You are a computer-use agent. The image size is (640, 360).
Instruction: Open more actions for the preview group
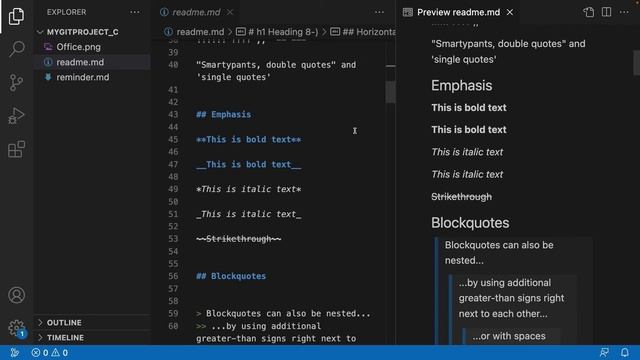tap(624, 12)
